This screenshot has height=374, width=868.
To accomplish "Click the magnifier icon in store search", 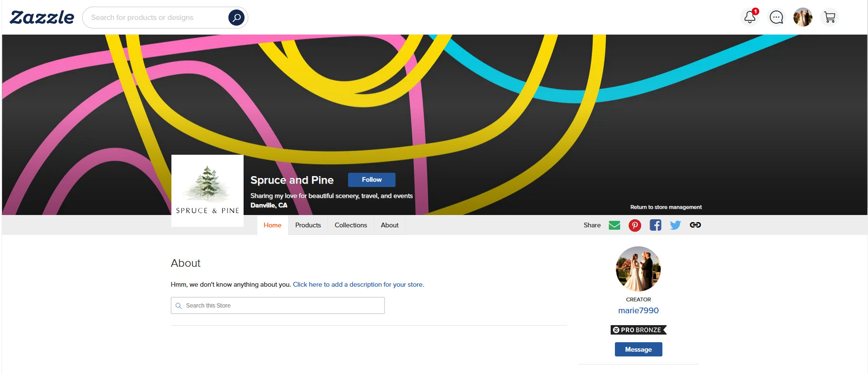I will click(x=179, y=306).
